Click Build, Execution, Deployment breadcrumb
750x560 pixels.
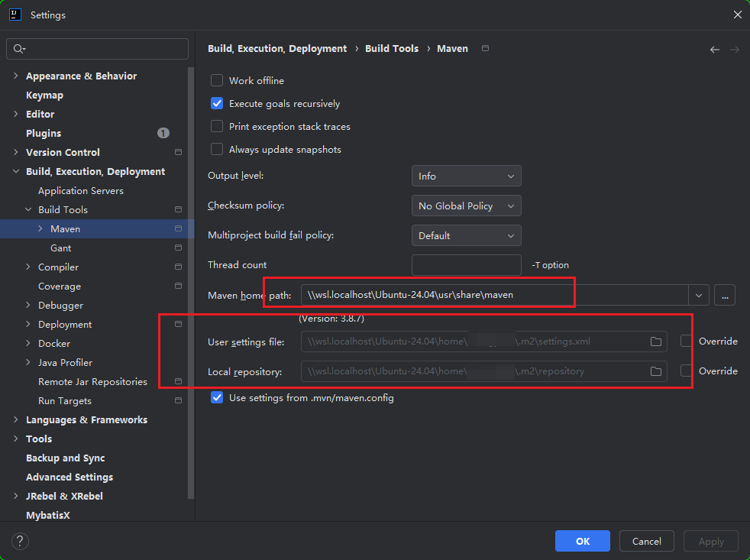click(x=277, y=48)
